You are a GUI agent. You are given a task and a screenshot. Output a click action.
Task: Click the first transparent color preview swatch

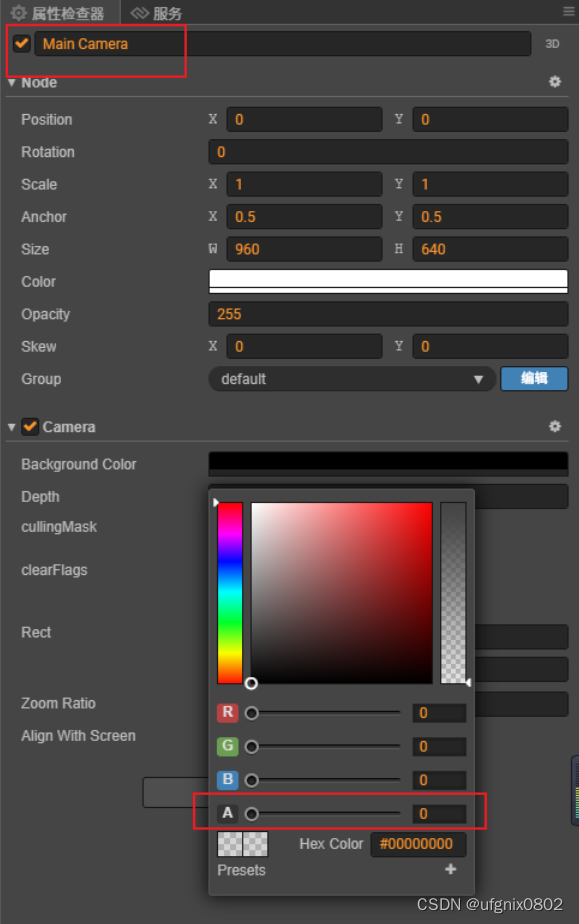pyautogui.click(x=230, y=844)
